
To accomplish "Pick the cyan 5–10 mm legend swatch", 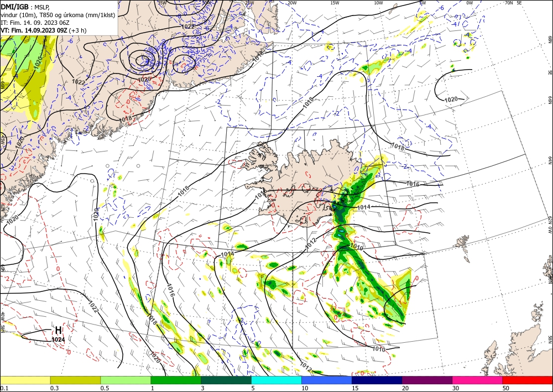I will tap(276, 380).
